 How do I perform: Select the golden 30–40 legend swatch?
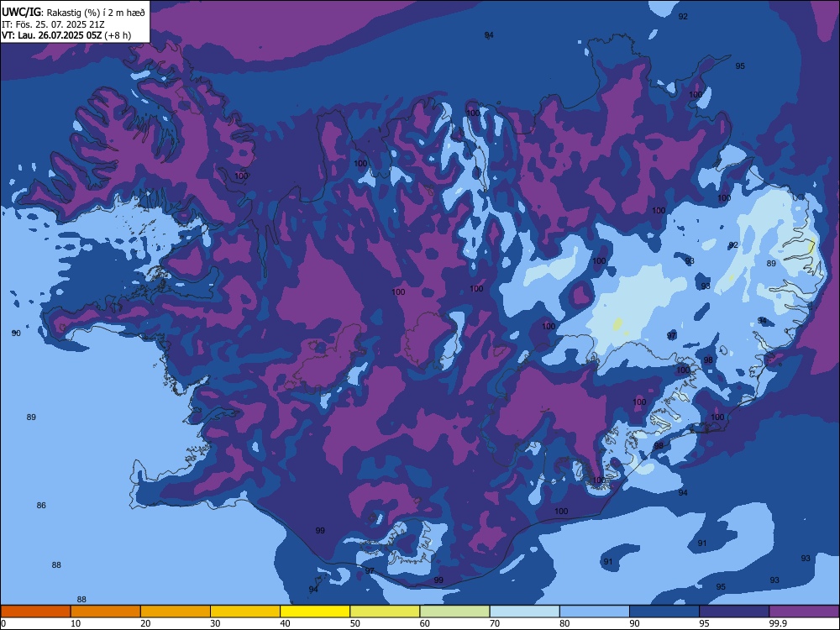point(245,612)
